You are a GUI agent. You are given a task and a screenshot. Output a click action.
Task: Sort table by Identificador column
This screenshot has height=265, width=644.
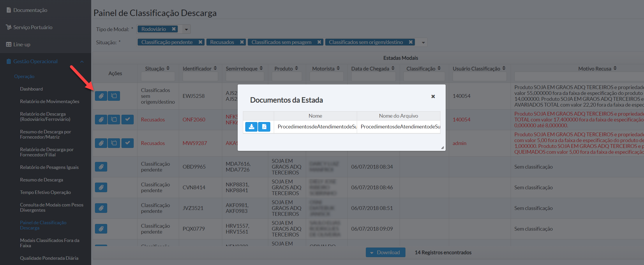[215, 68]
